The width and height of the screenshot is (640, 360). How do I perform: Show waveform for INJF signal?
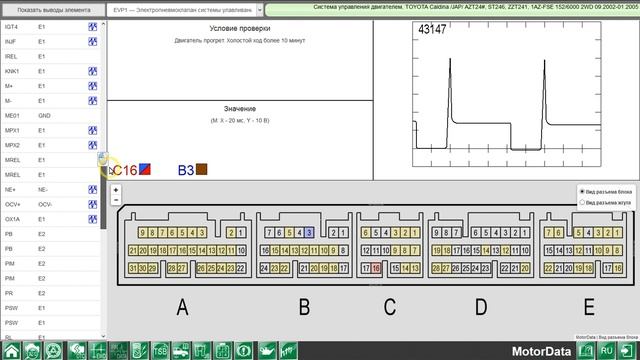pyautogui.click(x=93, y=42)
